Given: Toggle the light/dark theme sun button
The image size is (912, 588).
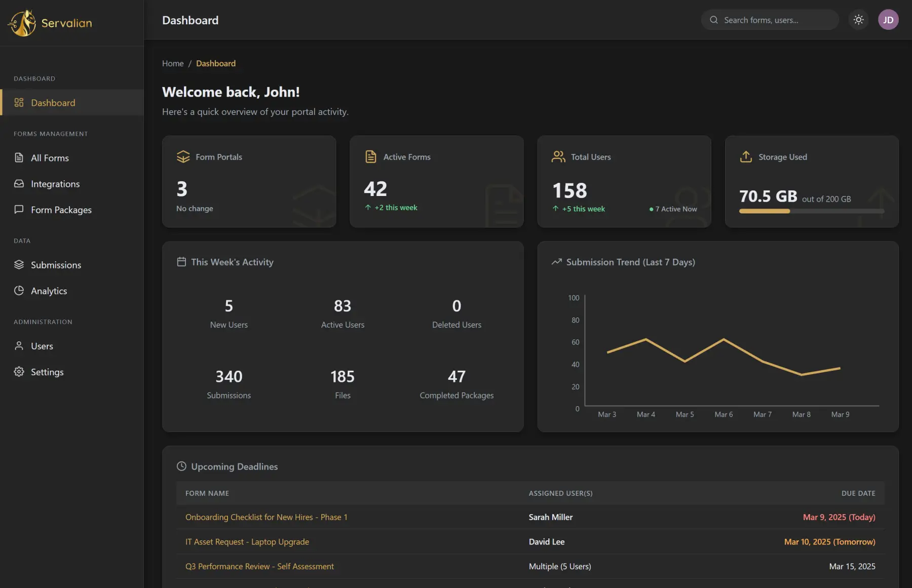Looking at the screenshot, I should coord(858,20).
